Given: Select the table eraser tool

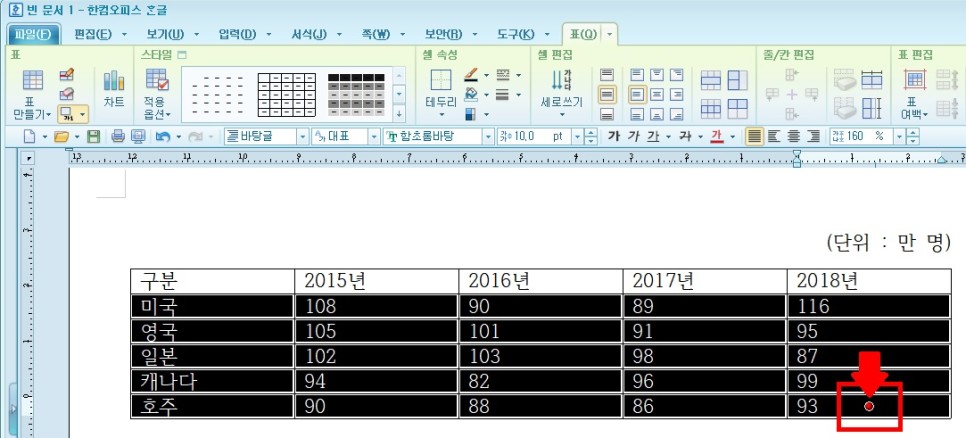Looking at the screenshot, I should 67,94.
